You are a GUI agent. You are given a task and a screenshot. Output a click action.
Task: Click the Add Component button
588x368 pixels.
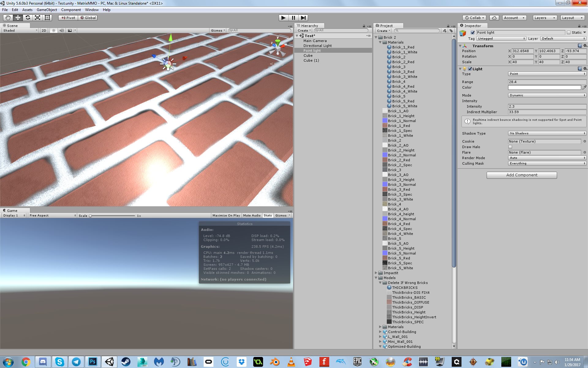coord(522,175)
